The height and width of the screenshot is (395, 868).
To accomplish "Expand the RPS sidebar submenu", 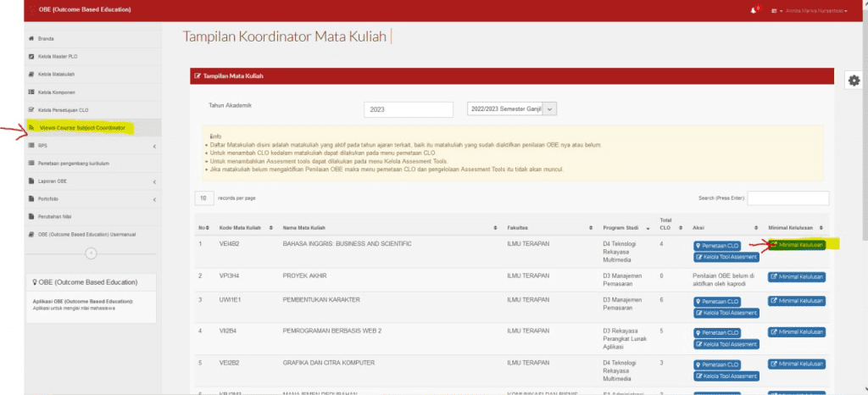I will click(x=154, y=147).
